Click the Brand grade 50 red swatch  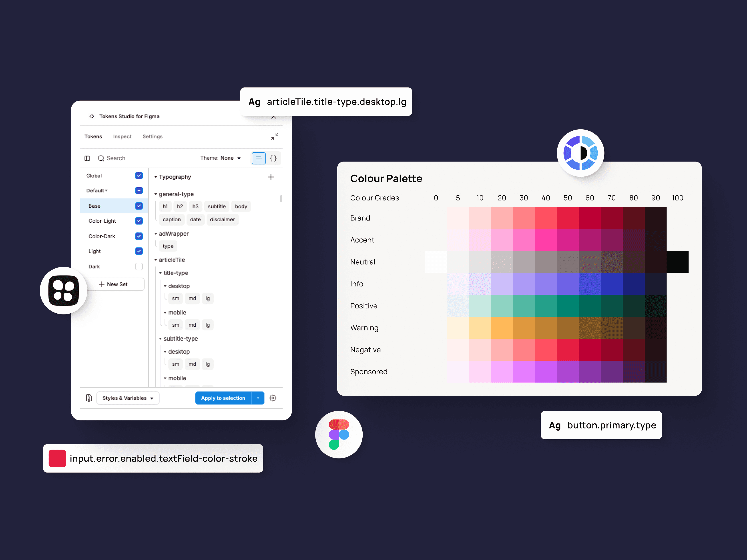(568, 218)
